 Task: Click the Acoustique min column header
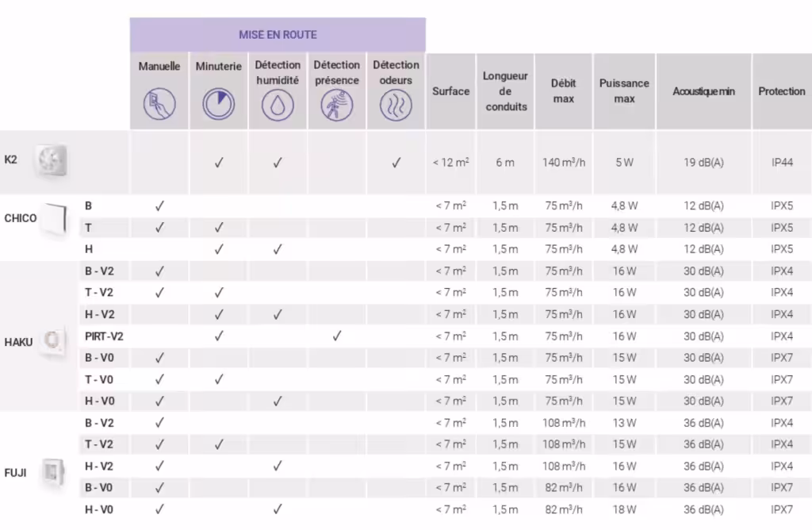click(x=703, y=91)
